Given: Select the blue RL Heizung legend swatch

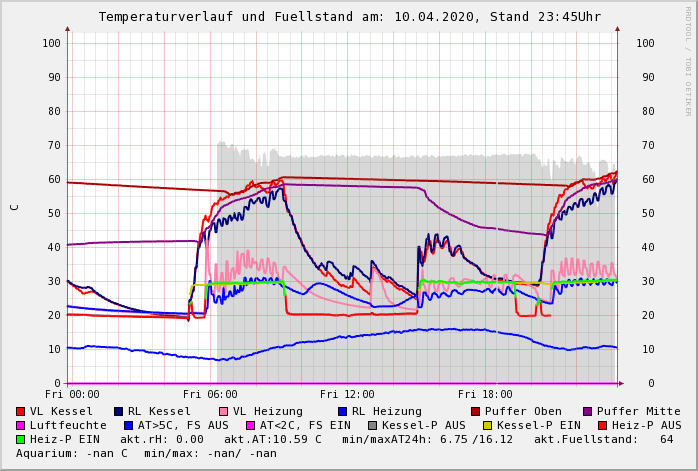Looking at the screenshot, I should pos(342,411).
